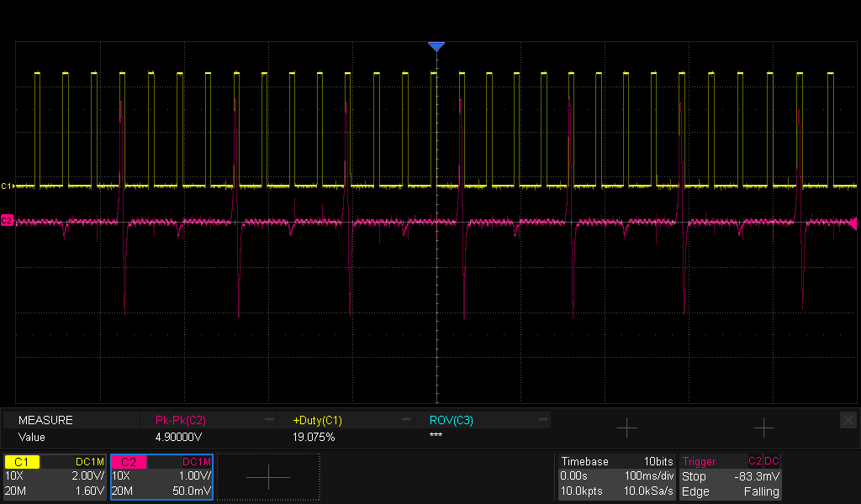This screenshot has height=504, width=861.
Task: Open the MEASURE menu label
Action: (x=46, y=420)
